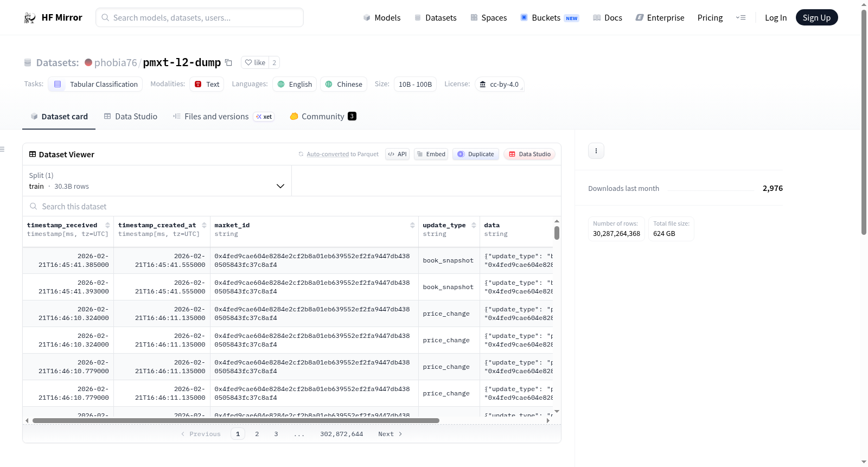This screenshot has width=868, height=467.
Task: Open the phobia76 user profile link
Action: click(116, 62)
